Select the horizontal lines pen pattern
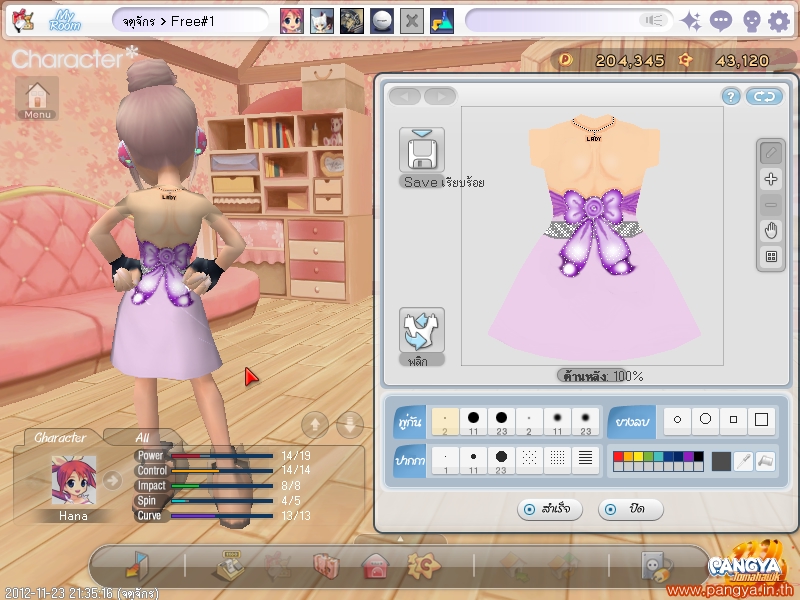800x600 pixels. coord(585,459)
